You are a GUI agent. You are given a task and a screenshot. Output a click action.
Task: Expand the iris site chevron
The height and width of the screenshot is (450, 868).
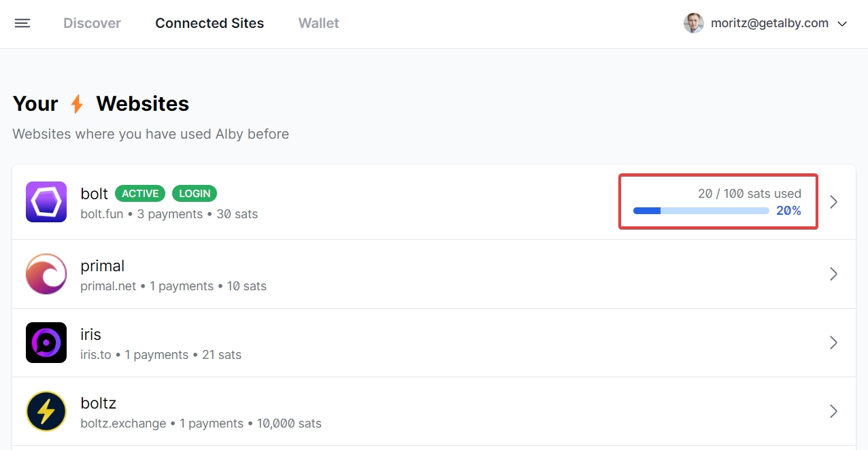pos(833,343)
